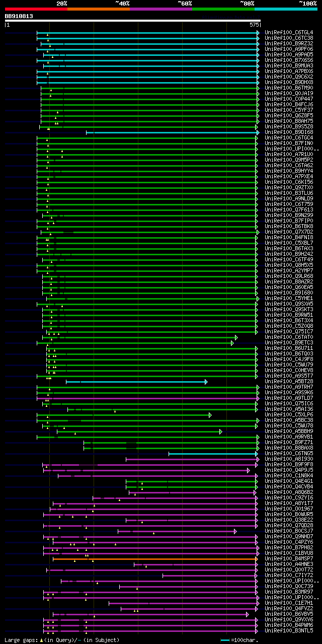The image size is (322, 644).
Task: Click the cyan alignment bar for C6TNG5
Action: [213, 454]
